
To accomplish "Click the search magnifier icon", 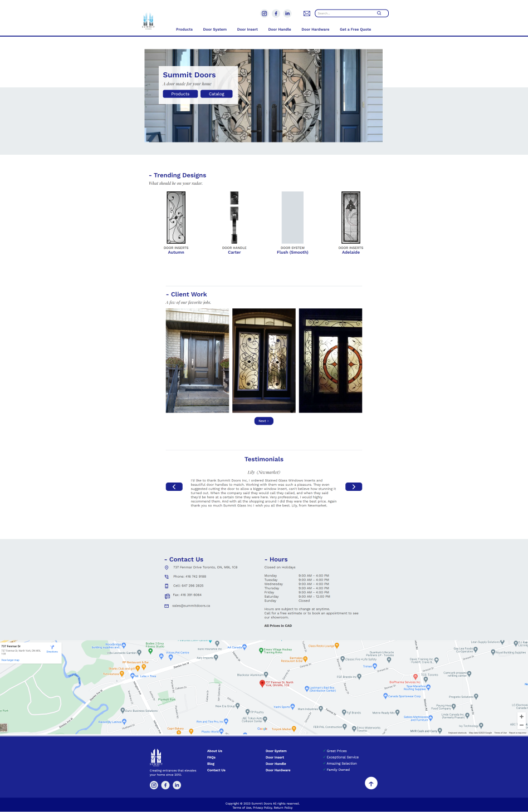I will pos(379,13).
